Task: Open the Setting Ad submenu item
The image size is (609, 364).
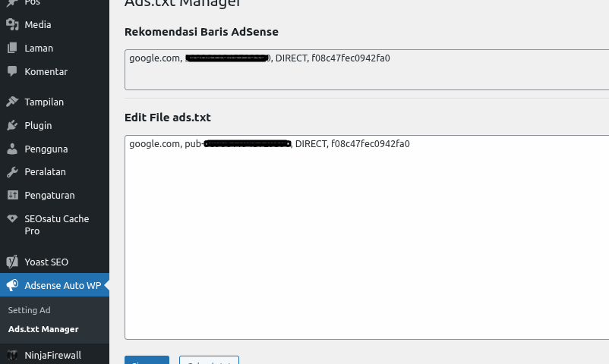Action: 29,310
